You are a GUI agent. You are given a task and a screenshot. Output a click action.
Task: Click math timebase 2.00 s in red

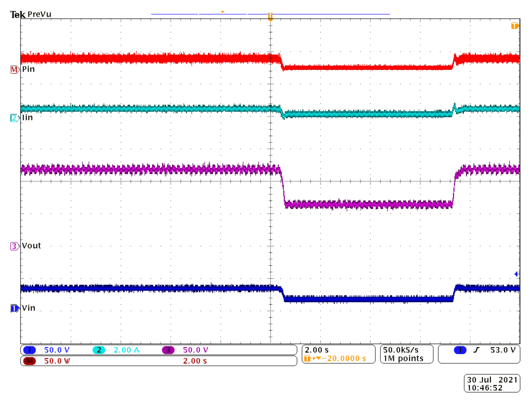click(x=195, y=361)
